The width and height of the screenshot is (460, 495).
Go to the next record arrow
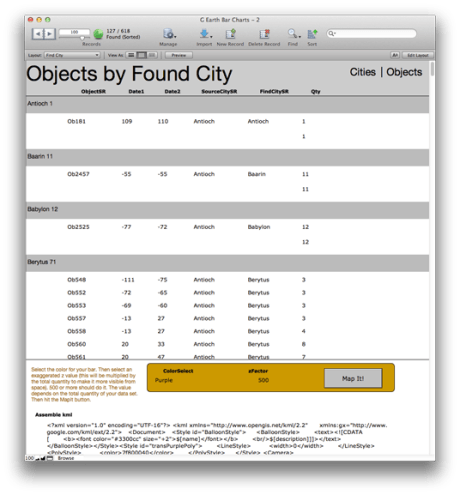pos(49,34)
